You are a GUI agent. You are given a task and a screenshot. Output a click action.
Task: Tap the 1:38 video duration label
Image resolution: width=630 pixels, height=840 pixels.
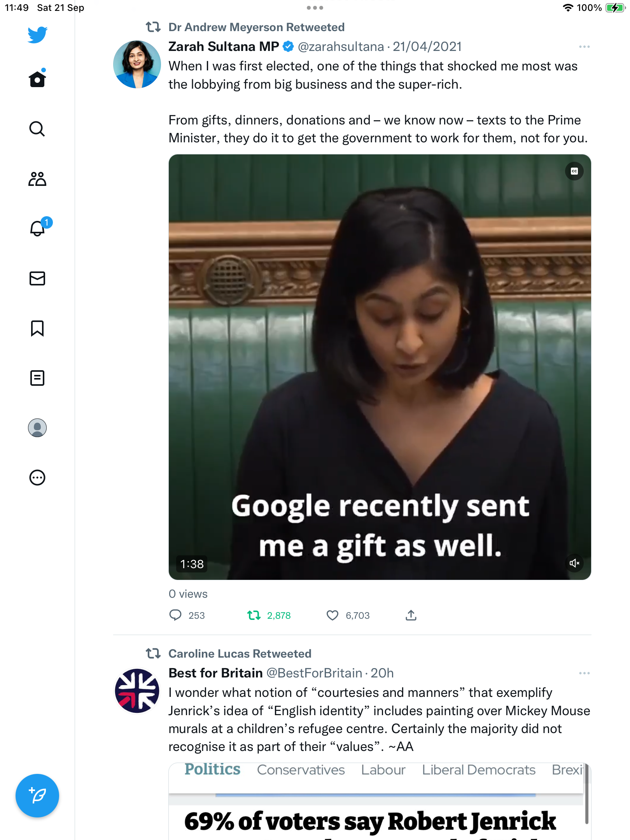tap(192, 564)
